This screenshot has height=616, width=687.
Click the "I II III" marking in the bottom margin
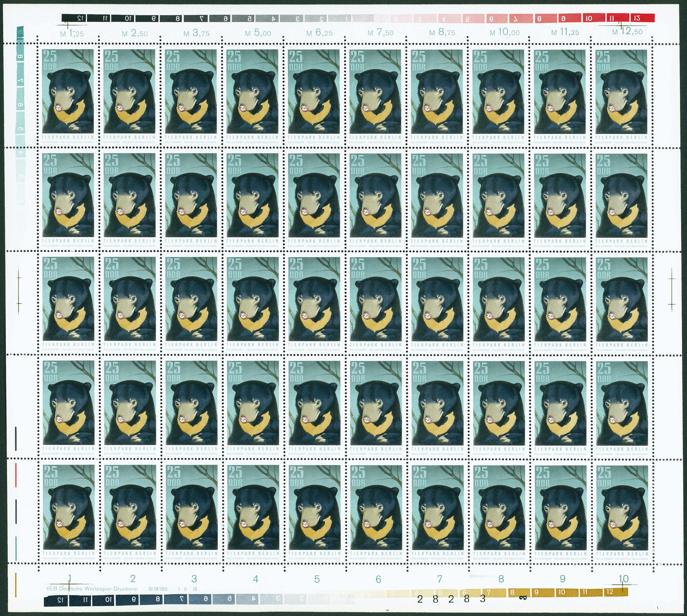click(188, 589)
